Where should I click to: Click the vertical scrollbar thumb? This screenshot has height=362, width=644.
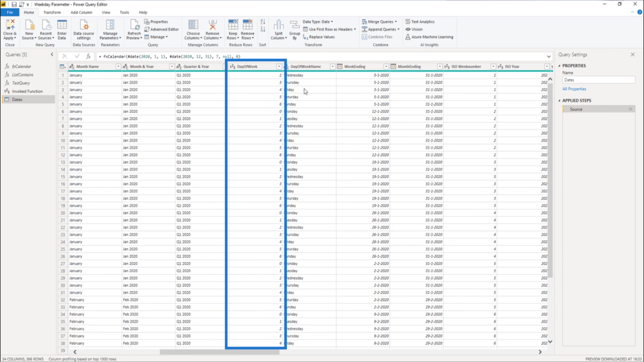[x=550, y=180]
